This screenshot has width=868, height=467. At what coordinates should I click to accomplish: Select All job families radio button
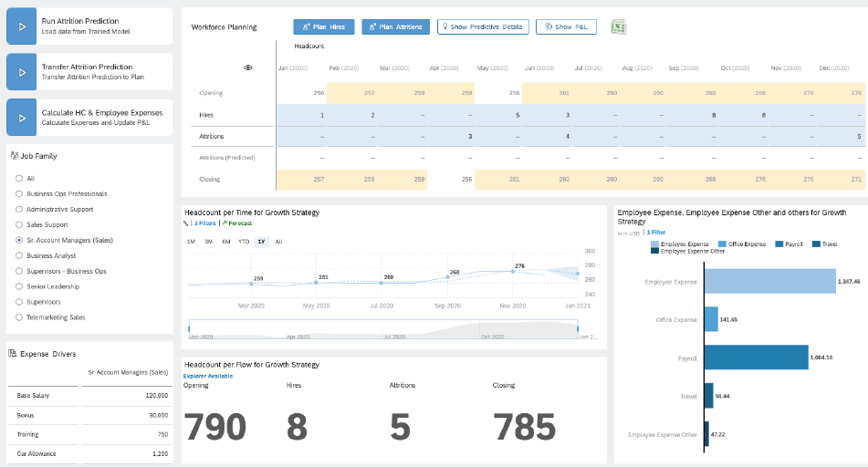click(19, 178)
